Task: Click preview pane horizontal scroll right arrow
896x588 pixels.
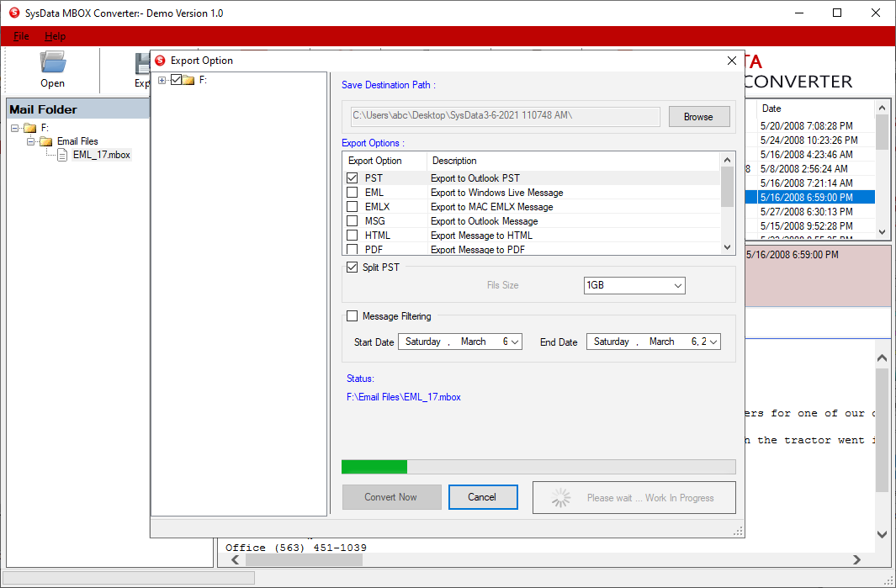Action: click(856, 560)
